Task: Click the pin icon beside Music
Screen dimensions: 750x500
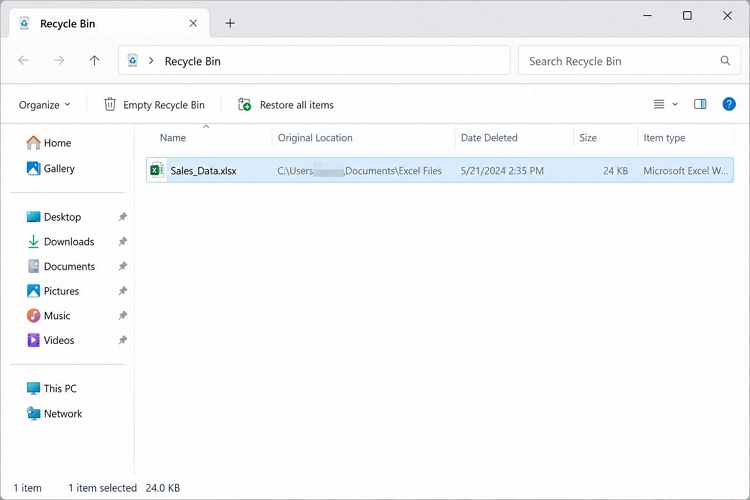Action: [x=122, y=315]
